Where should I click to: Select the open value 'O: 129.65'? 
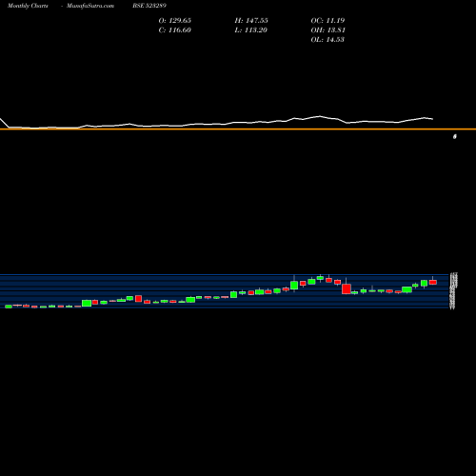pos(175,21)
